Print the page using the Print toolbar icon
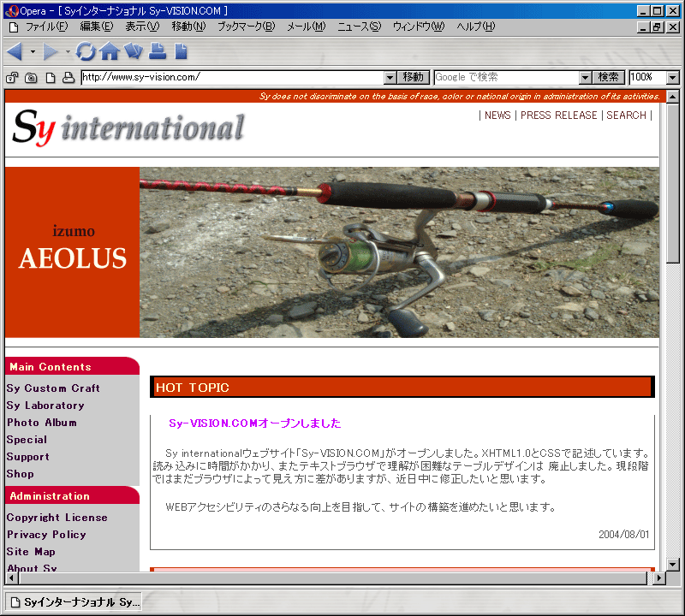The height and width of the screenshot is (616, 685). [x=158, y=51]
